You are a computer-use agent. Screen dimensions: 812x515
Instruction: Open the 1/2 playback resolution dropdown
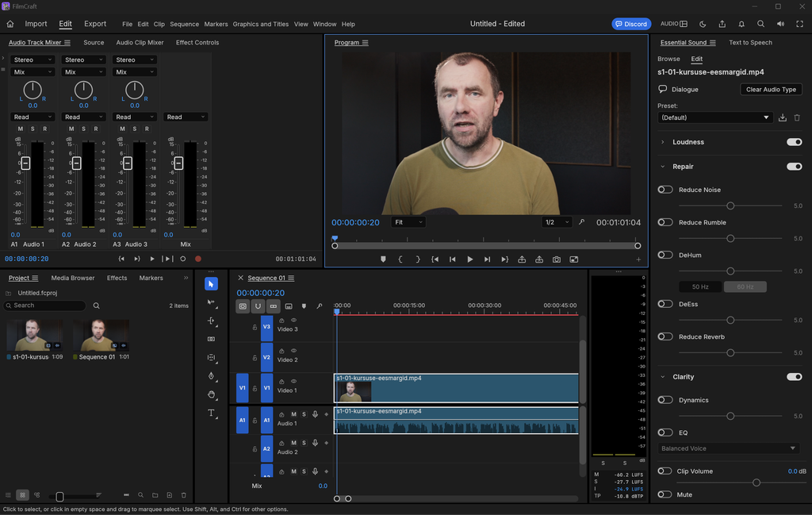pyautogui.click(x=557, y=222)
